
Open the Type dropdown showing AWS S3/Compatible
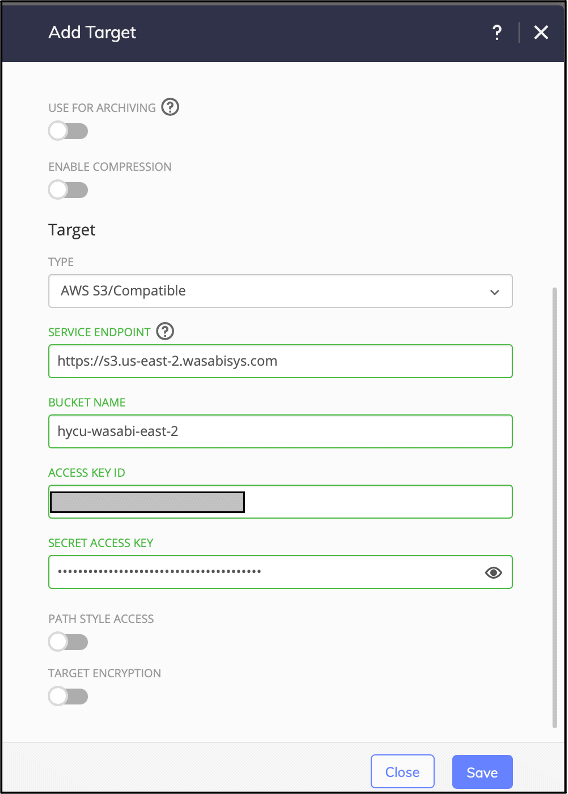pos(280,291)
